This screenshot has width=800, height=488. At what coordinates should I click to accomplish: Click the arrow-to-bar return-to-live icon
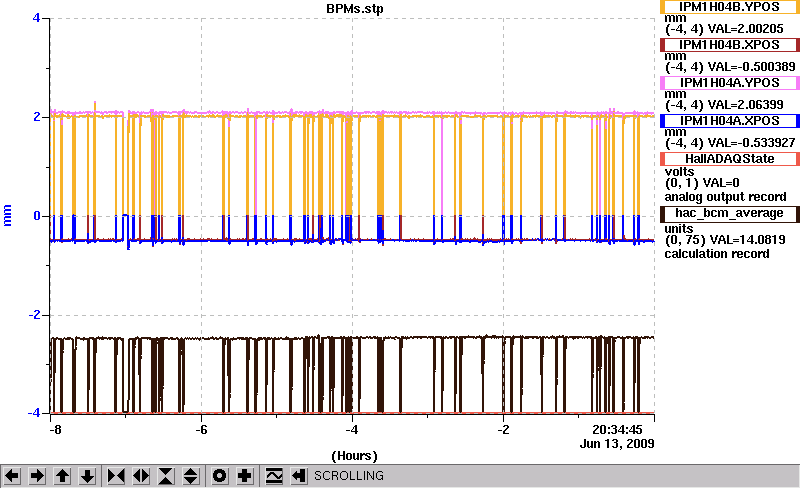tap(299, 476)
